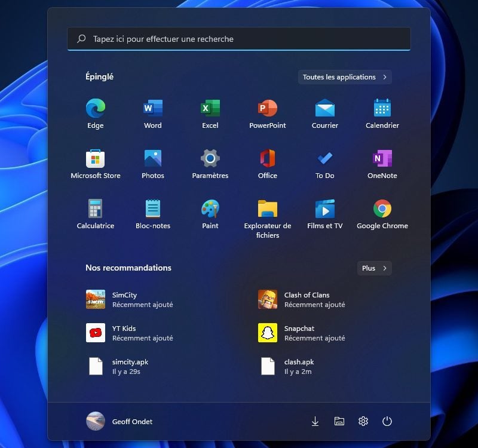Open the Courrier mail app
Image resolution: width=478 pixels, height=448 pixels.
[324, 113]
